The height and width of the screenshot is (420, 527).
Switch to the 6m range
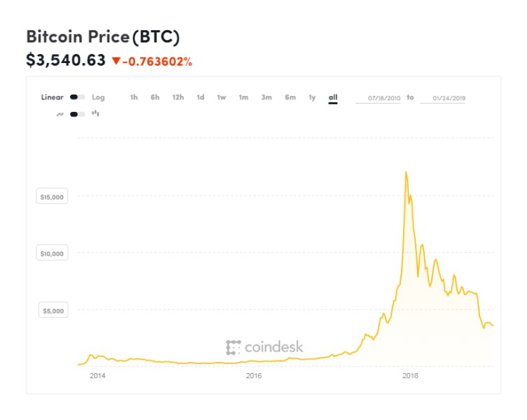pyautogui.click(x=290, y=97)
